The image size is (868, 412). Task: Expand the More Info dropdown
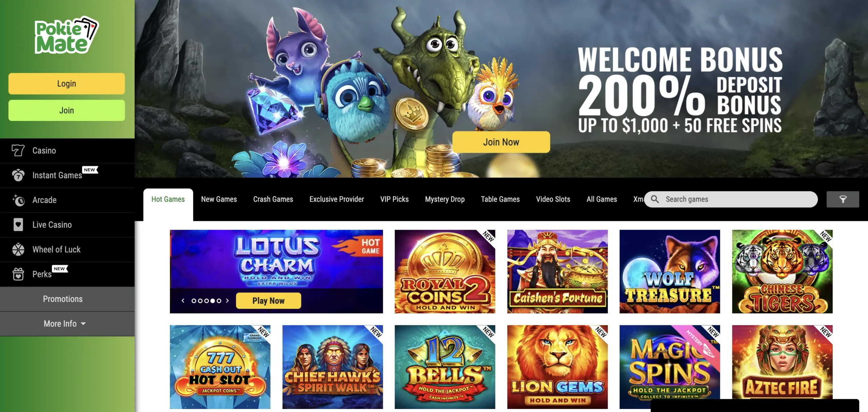tap(65, 324)
